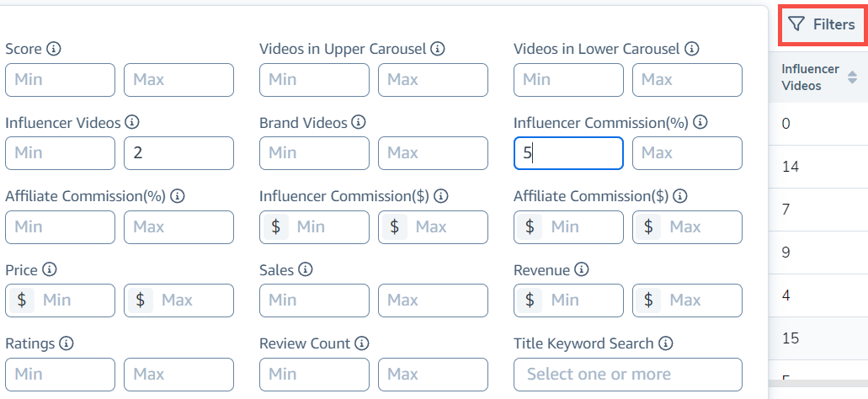The height and width of the screenshot is (399, 868).
Task: Click the Brand Videos info icon
Action: click(359, 122)
